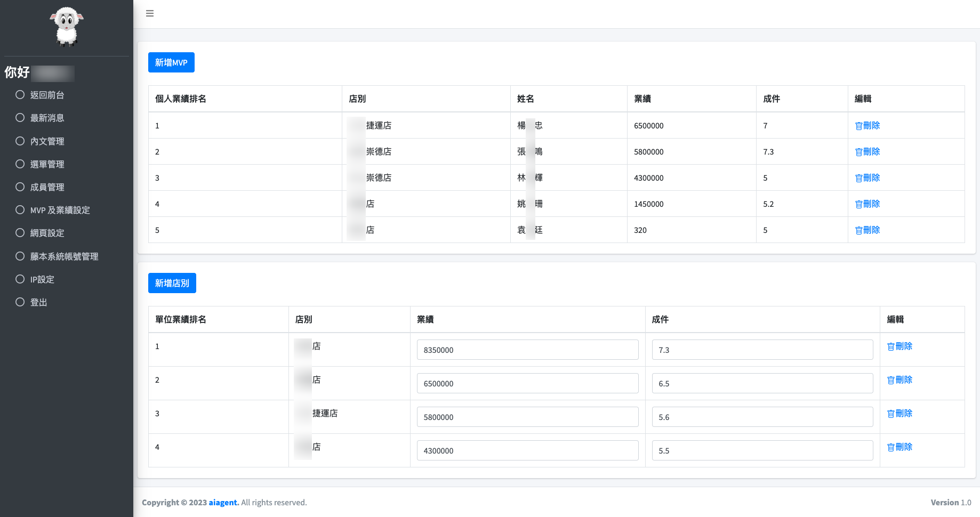Select MVP 及業績設定 sidebar item
Screen dimensions: 980x517
pyautogui.click(x=60, y=210)
